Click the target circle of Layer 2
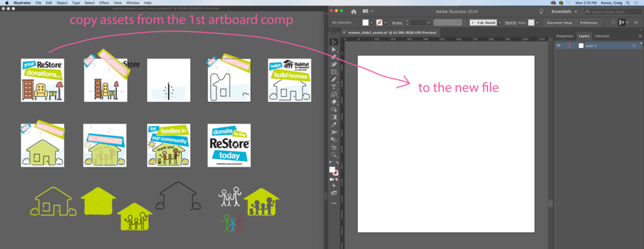 click(x=634, y=46)
